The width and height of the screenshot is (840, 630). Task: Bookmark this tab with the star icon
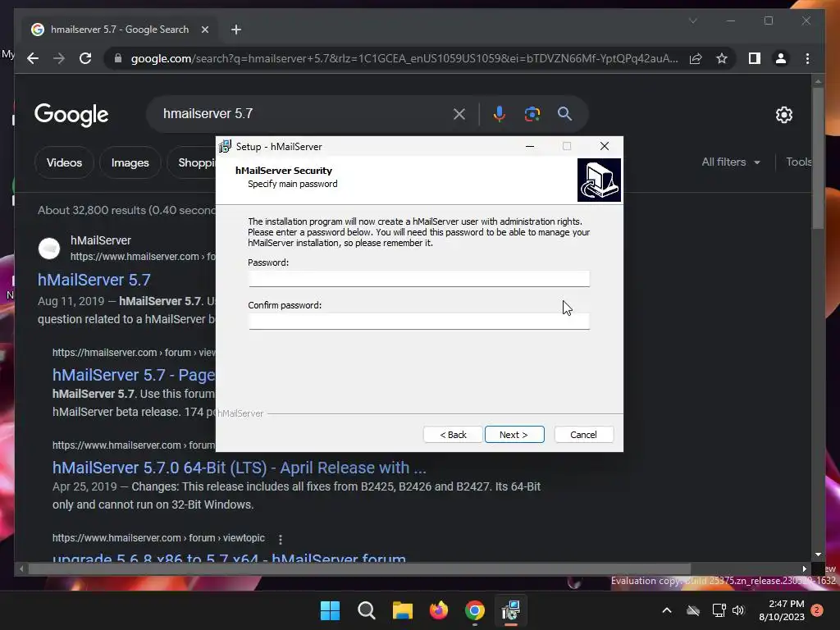pos(722,58)
